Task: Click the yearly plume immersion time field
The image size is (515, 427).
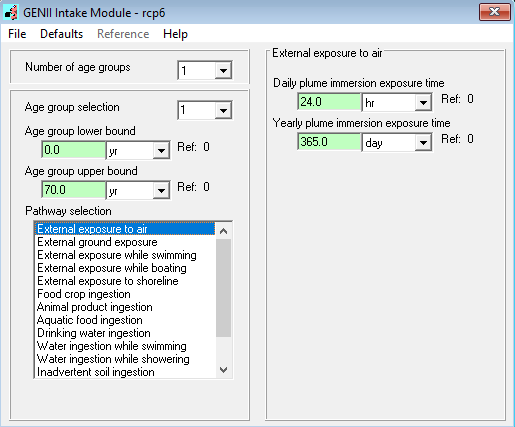Action: [x=329, y=142]
